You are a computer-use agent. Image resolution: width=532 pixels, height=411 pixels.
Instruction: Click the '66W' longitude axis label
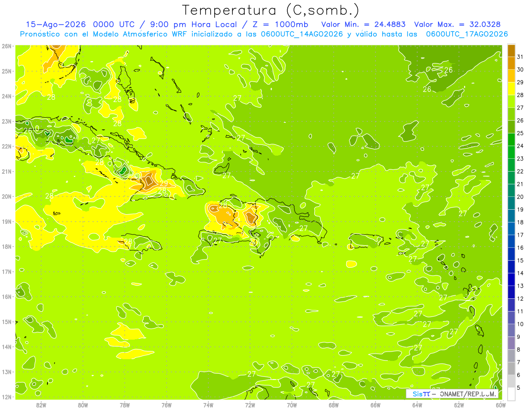pyautogui.click(x=376, y=405)
